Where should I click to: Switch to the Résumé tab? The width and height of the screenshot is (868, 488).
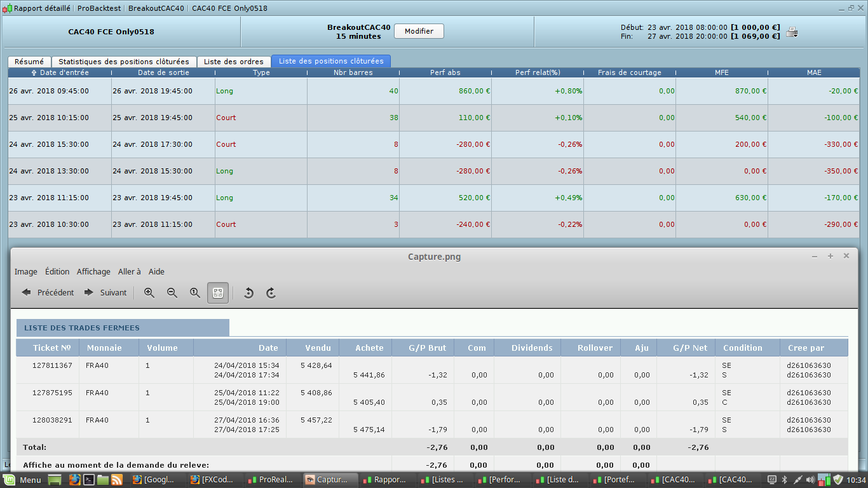tap(29, 62)
